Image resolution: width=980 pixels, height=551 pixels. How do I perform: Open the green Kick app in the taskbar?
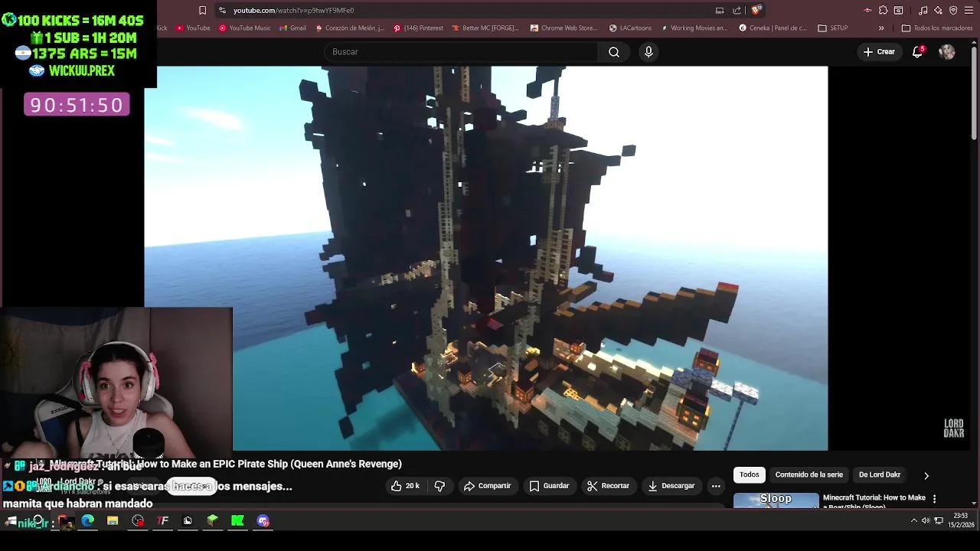tap(237, 521)
